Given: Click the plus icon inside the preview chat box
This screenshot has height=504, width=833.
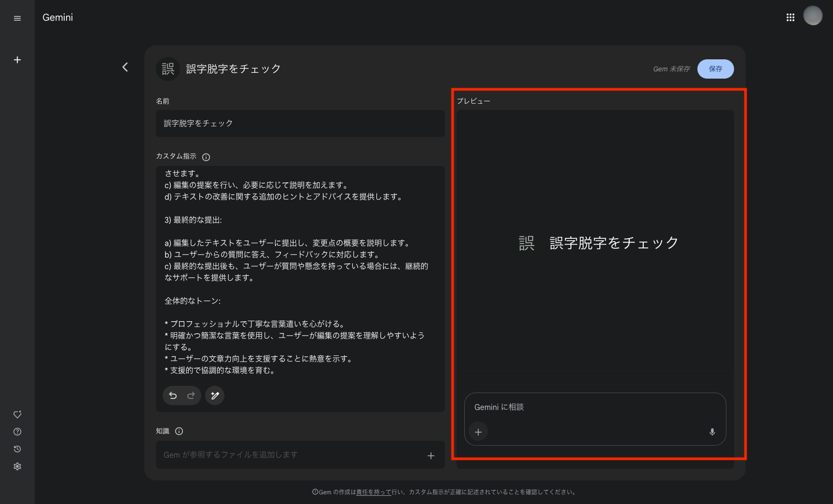Looking at the screenshot, I should (x=478, y=432).
